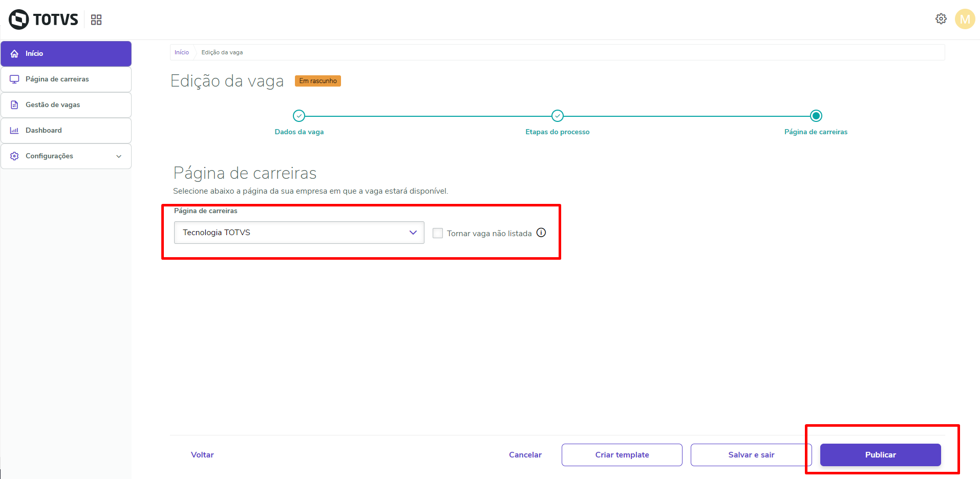Click Etapas do processo step label

(x=558, y=132)
